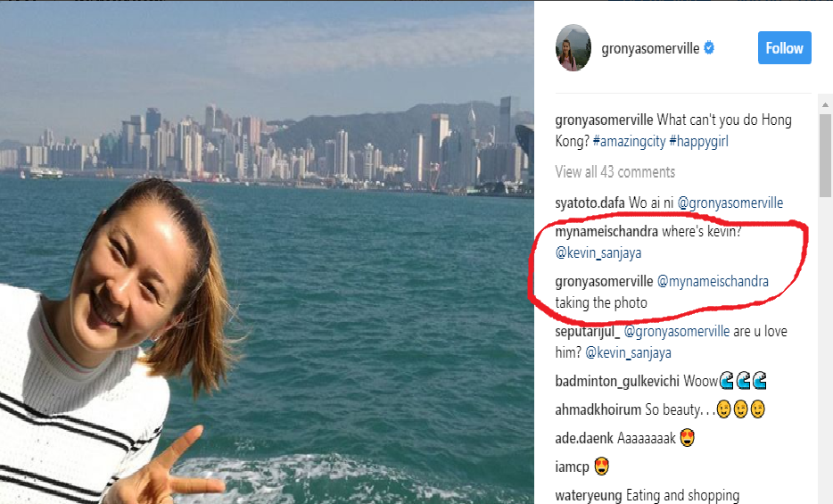Image resolution: width=833 pixels, height=504 pixels.
Task: Open ade.daenk commenter profile
Action: click(x=584, y=438)
